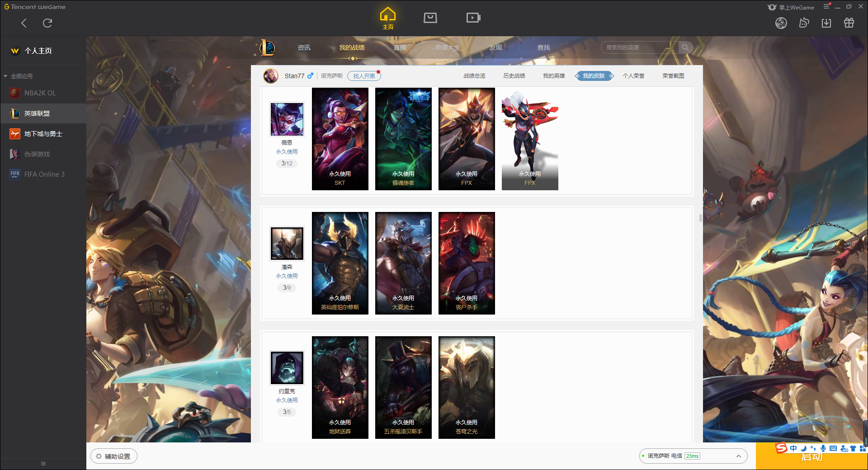868x470 pixels.
Task: Click the Sogou microphone voice icon
Action: (823, 448)
